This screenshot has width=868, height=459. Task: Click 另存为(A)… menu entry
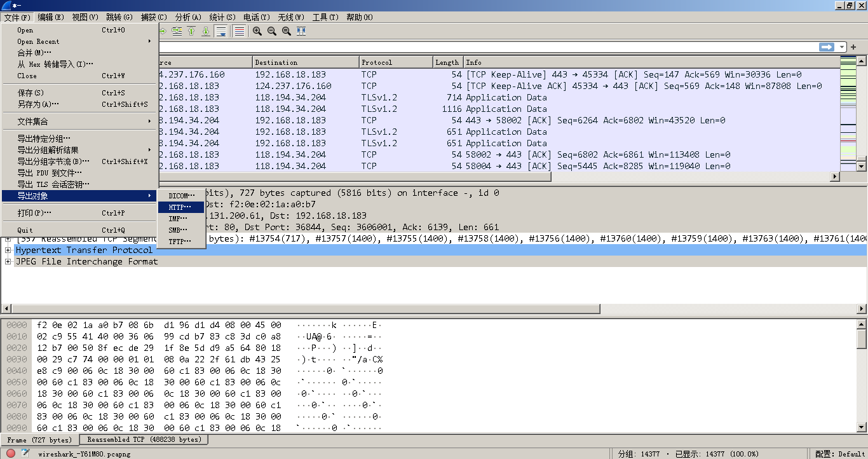click(79, 104)
